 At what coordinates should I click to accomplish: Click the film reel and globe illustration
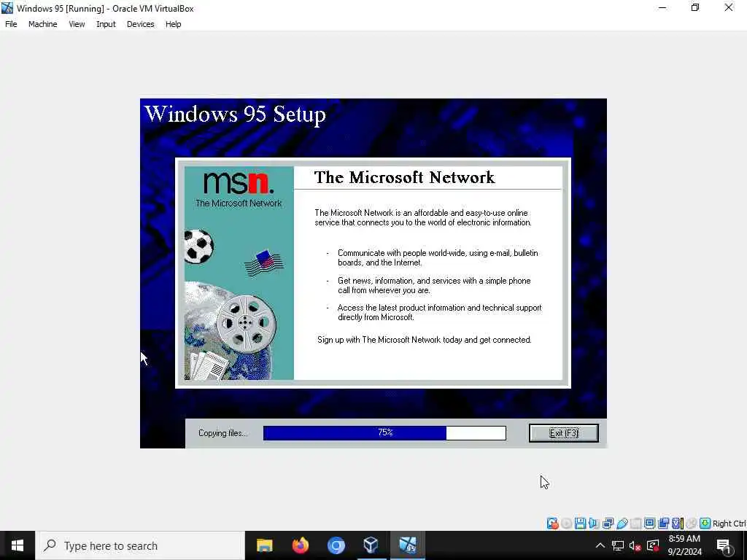click(x=231, y=331)
